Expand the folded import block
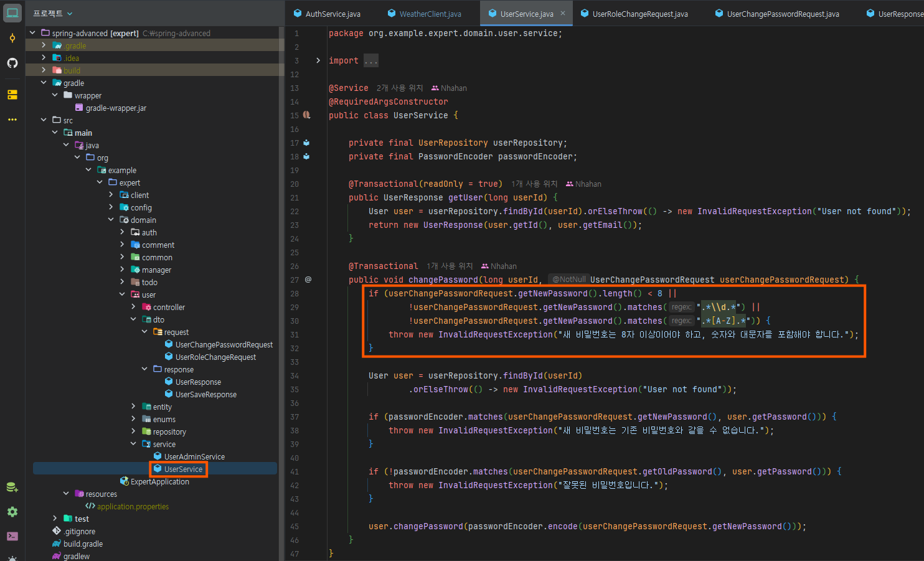 pyautogui.click(x=318, y=60)
